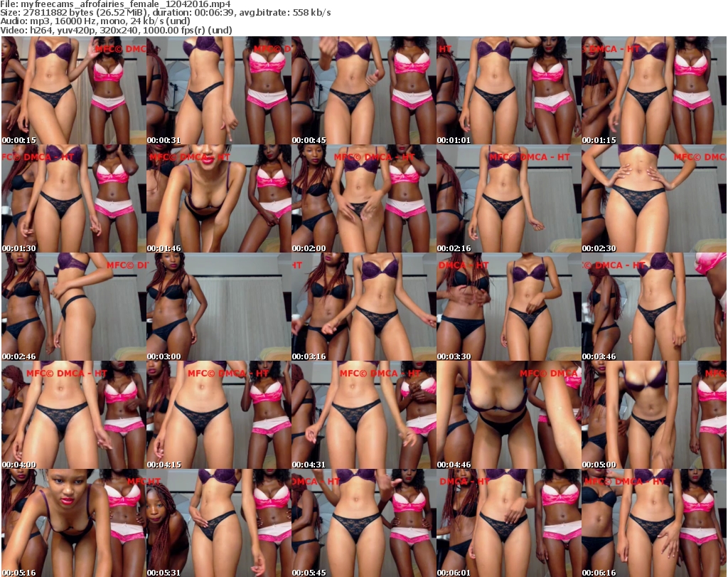Image resolution: width=728 pixels, height=577 pixels.
Task: Pick the frame stamped 00:02:30
Action: coord(654,198)
